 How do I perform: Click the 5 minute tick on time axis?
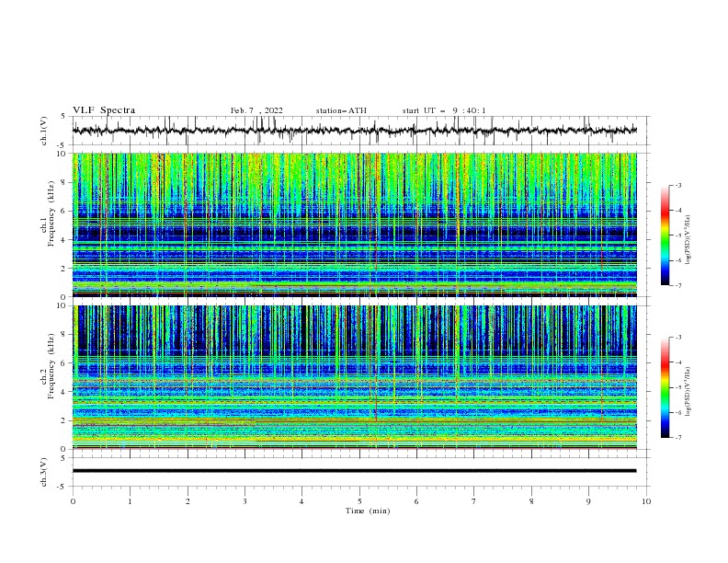tap(359, 501)
